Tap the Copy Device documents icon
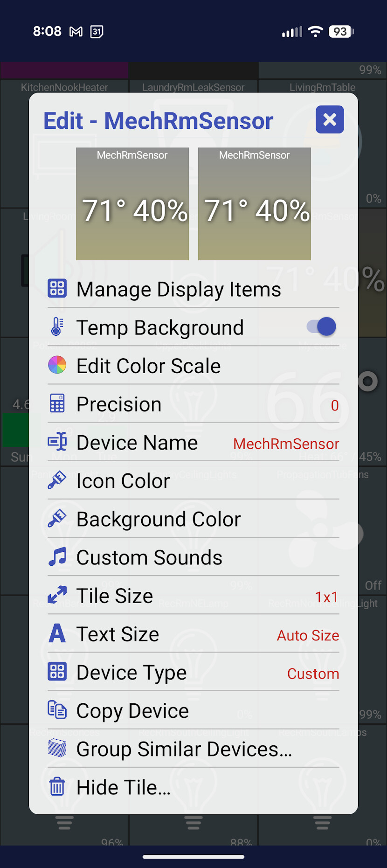 pos(57,710)
